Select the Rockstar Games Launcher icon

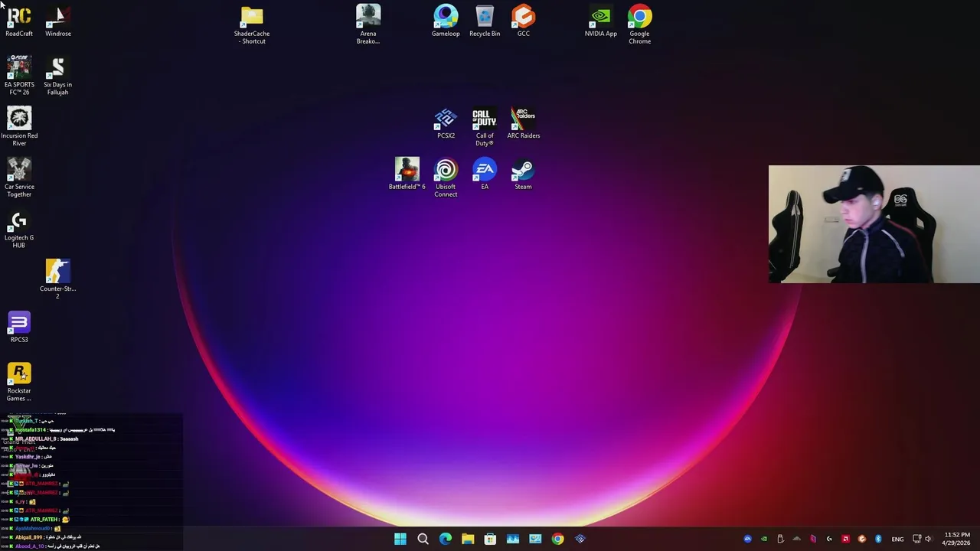[x=19, y=382]
